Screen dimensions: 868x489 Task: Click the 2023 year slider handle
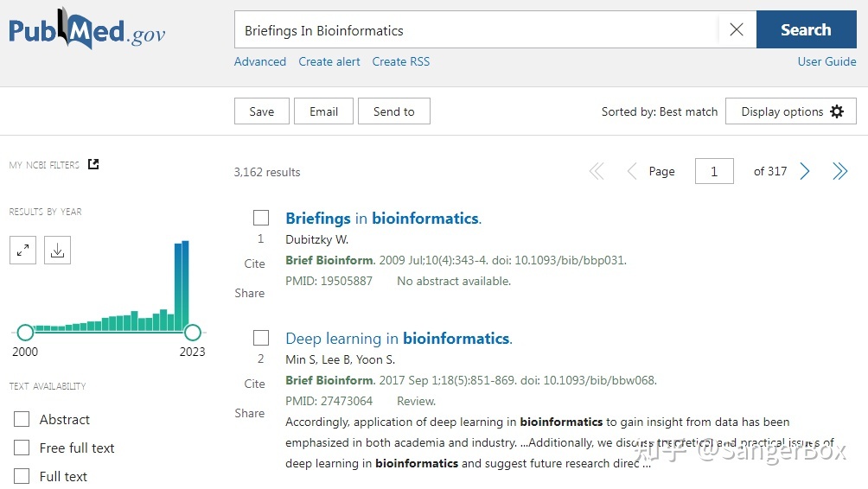tap(193, 333)
